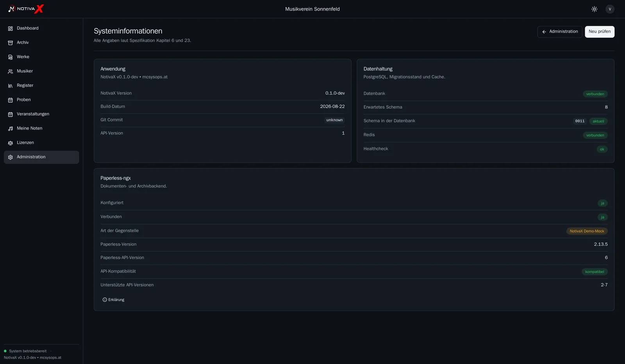
Task: Click the Healthcheck 'ok' badge
Action: click(602, 149)
